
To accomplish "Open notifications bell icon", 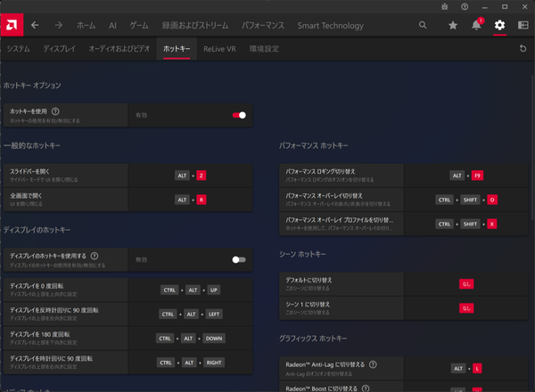I will pos(477,25).
